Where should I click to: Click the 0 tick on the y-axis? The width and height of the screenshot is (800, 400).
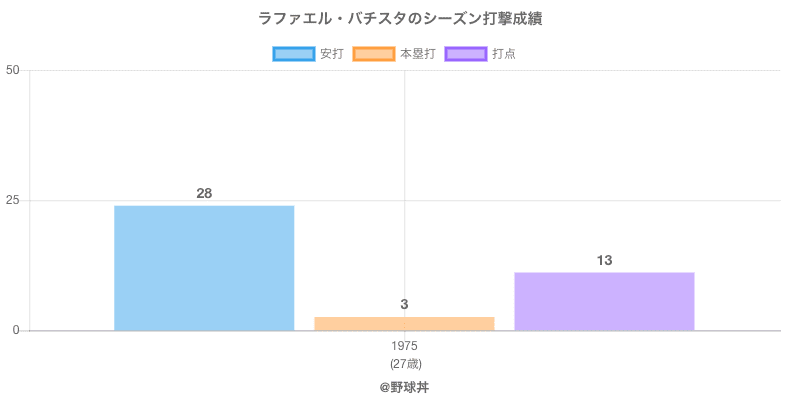pyautogui.click(x=16, y=330)
